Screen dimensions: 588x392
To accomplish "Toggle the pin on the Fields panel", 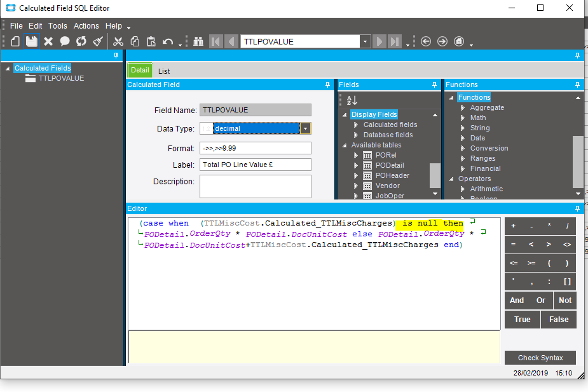I will tap(434, 84).
